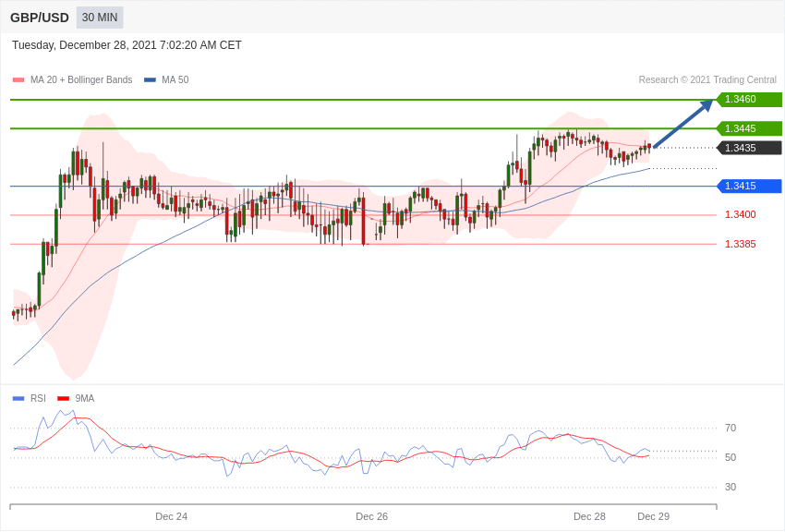Click the 1.3385 red support label
This screenshot has height=532, width=785.
tap(741, 244)
